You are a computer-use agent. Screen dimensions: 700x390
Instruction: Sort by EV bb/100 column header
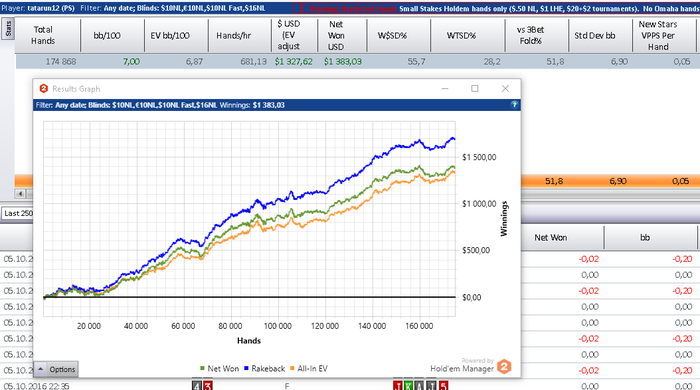point(176,35)
